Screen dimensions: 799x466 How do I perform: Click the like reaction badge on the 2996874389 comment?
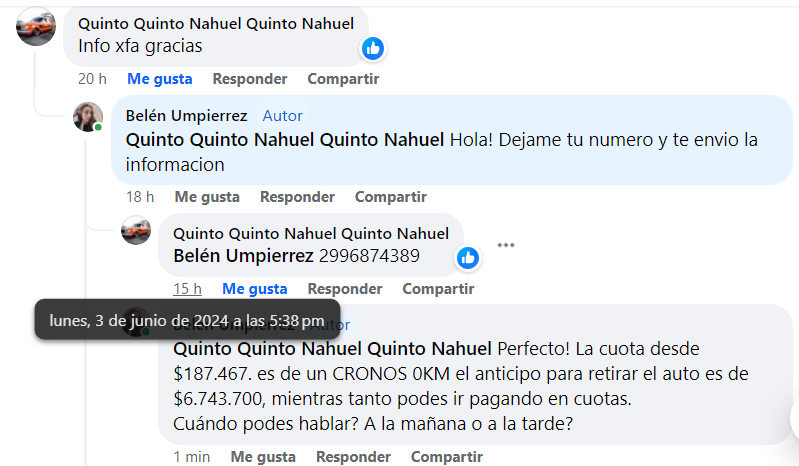(x=467, y=258)
